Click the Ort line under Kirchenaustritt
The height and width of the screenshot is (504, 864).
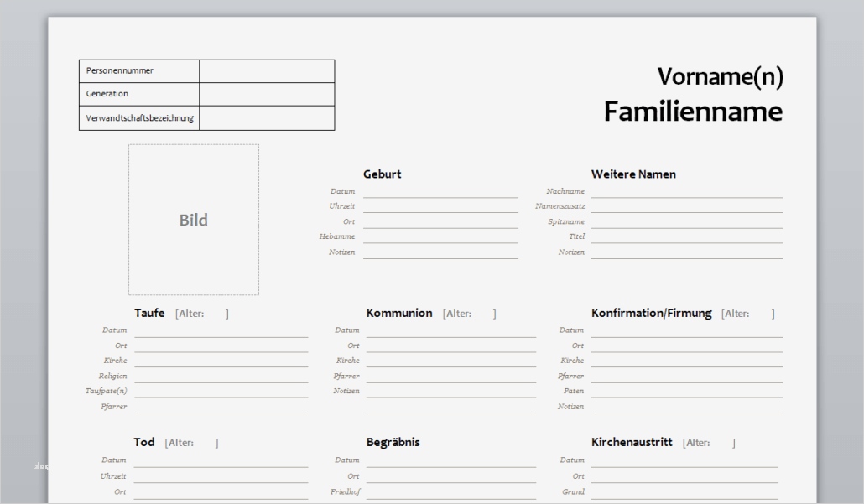[684, 477]
